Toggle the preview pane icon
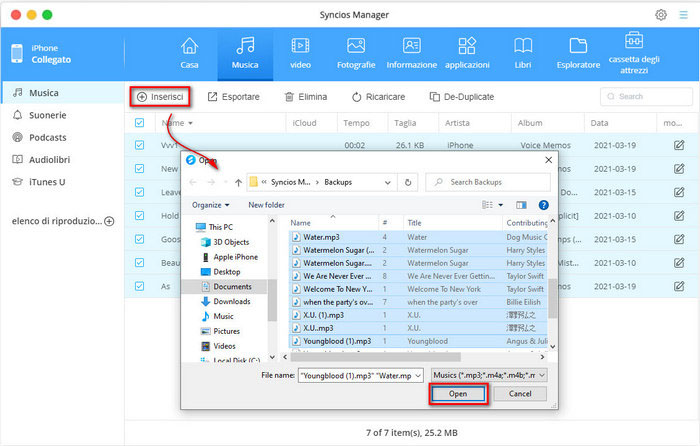Viewport: 700px width, 446px height. click(x=521, y=205)
